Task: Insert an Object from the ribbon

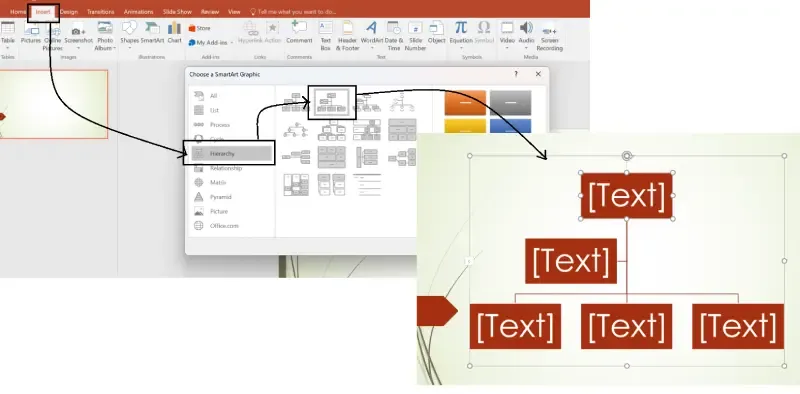Action: [436, 33]
